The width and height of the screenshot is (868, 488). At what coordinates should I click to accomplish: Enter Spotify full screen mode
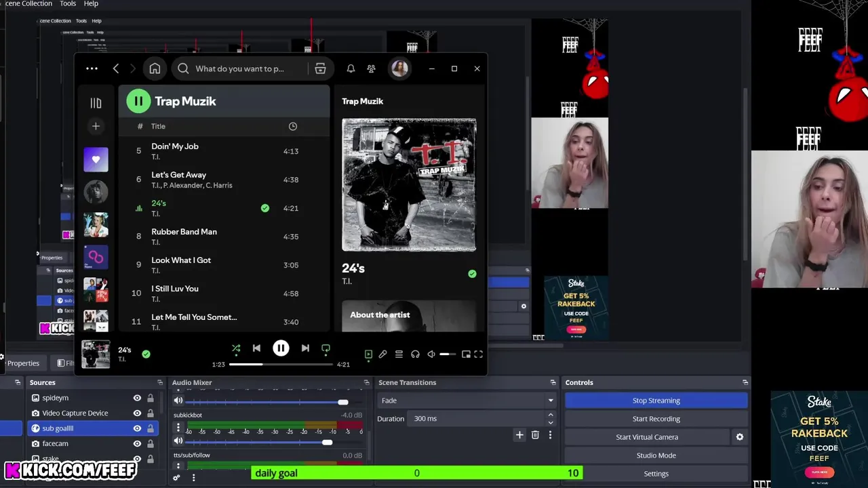click(478, 354)
